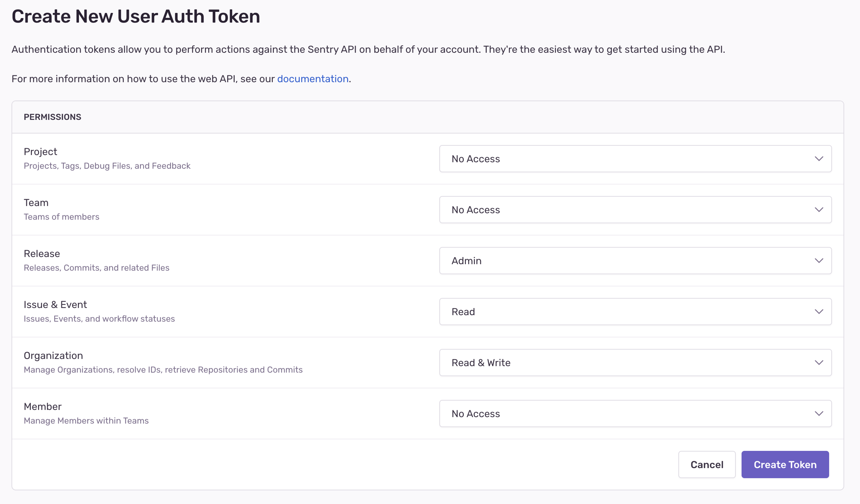Click the chevron arrow for Organization permission
This screenshot has width=860, height=504.
coord(819,363)
